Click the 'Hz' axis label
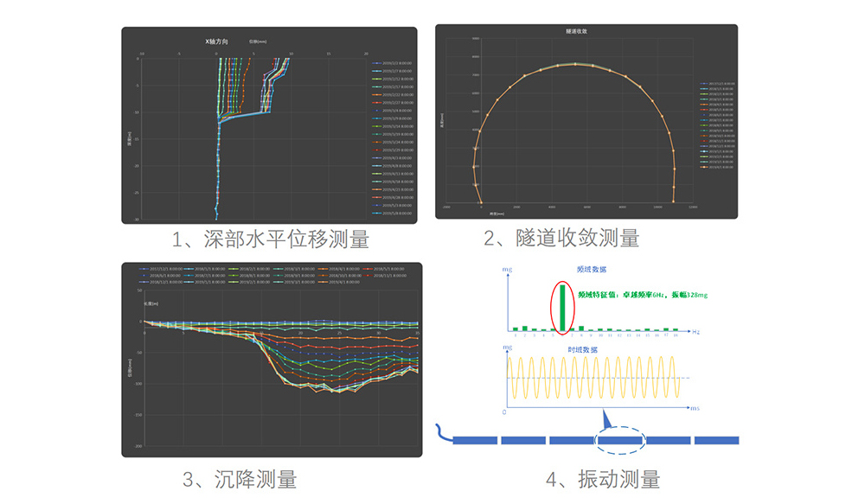This screenshot has height=504, width=865. tap(696, 332)
